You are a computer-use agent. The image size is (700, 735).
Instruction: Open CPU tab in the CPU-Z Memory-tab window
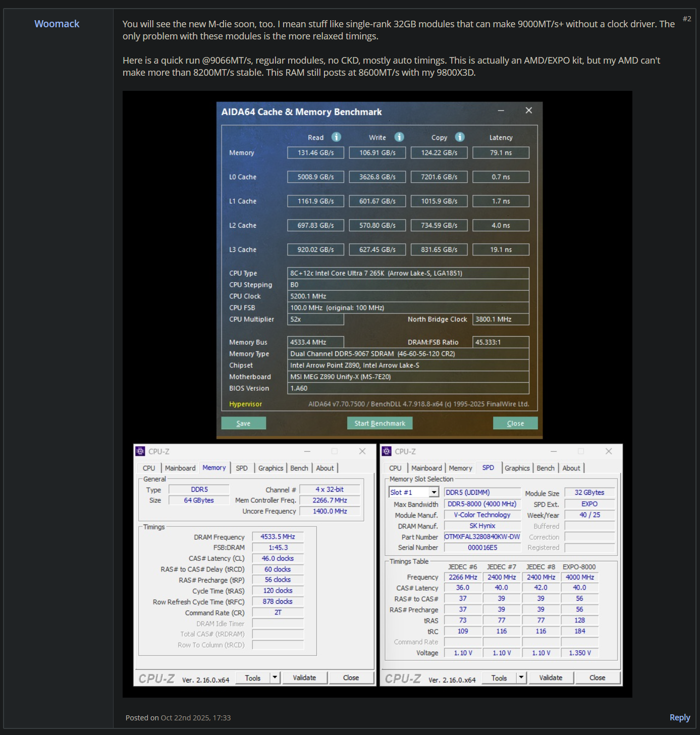click(x=149, y=468)
